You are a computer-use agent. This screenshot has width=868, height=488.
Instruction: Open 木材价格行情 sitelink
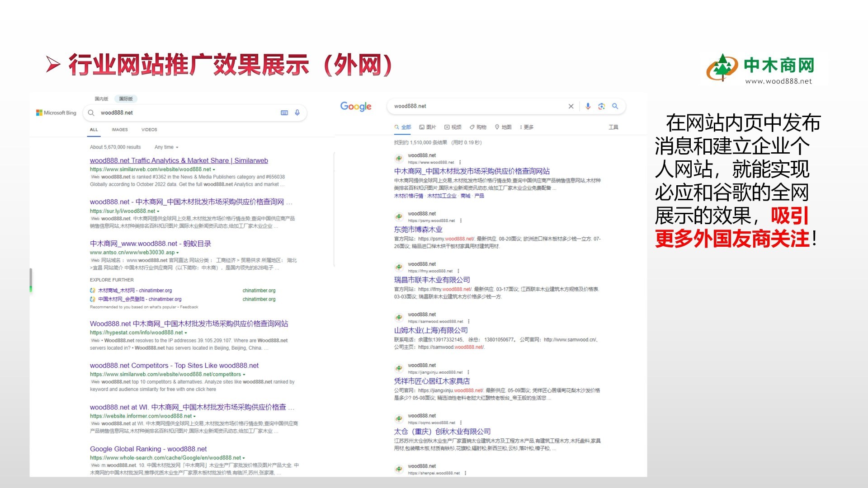pos(409,196)
